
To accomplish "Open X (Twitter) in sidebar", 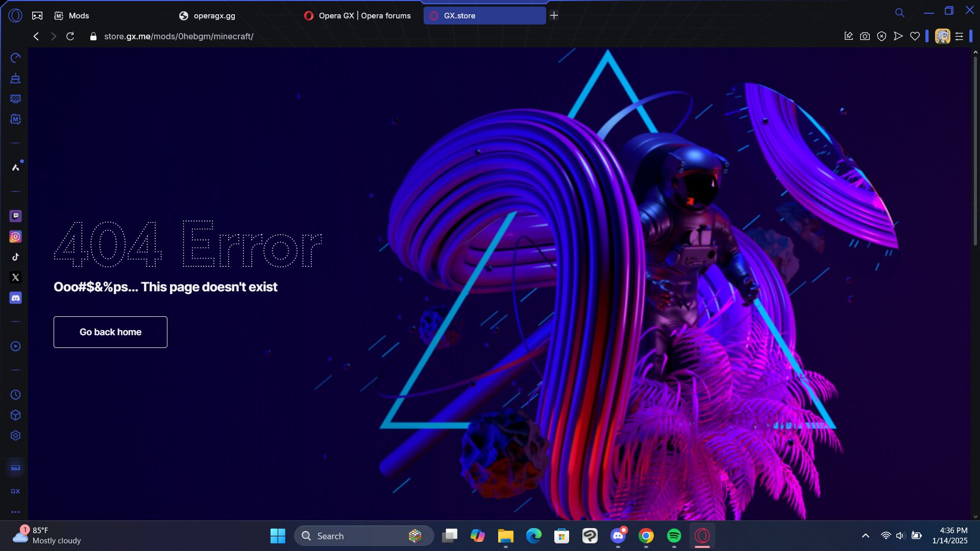I will click(x=16, y=278).
